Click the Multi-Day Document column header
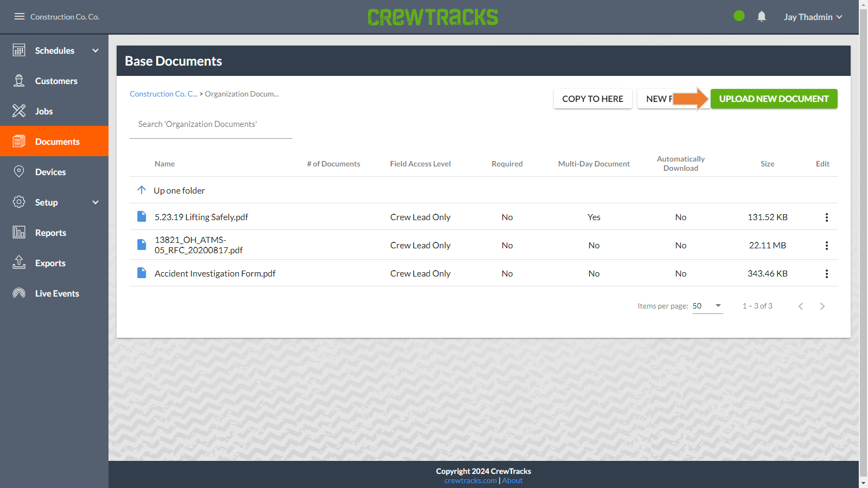868x488 pixels. click(x=594, y=164)
